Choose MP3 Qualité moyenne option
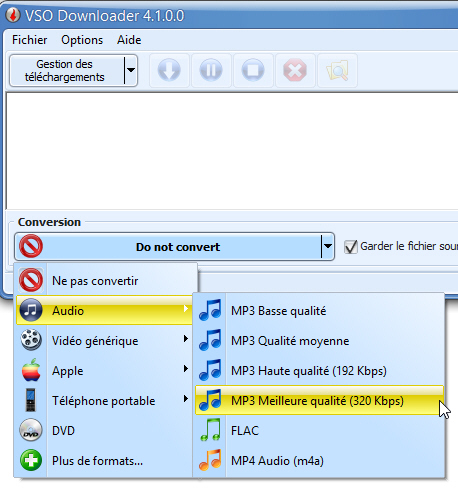Image resolution: width=458 pixels, height=490 pixels. pyautogui.click(x=319, y=340)
